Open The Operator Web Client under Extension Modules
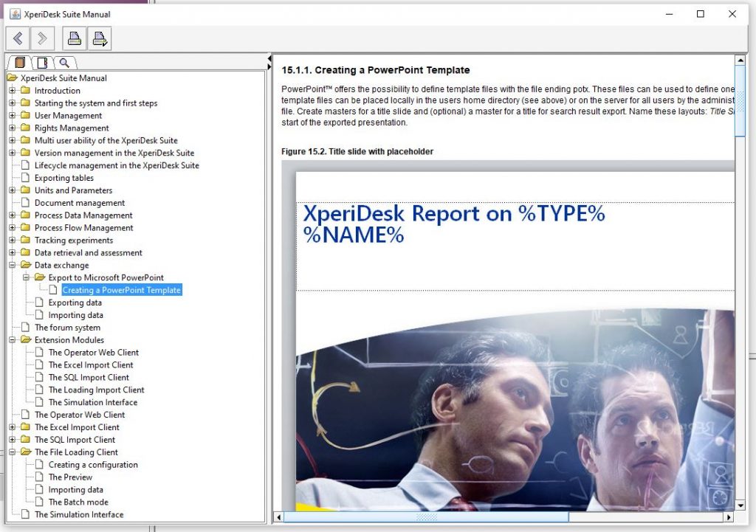This screenshot has height=532, width=756. pos(94,352)
